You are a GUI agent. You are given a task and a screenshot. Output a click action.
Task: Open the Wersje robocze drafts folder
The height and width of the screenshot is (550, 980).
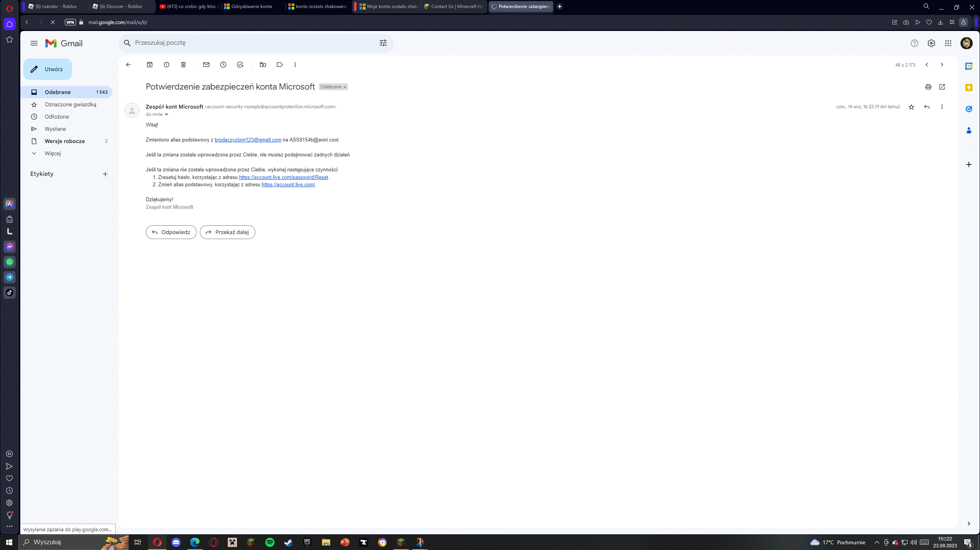point(66,141)
